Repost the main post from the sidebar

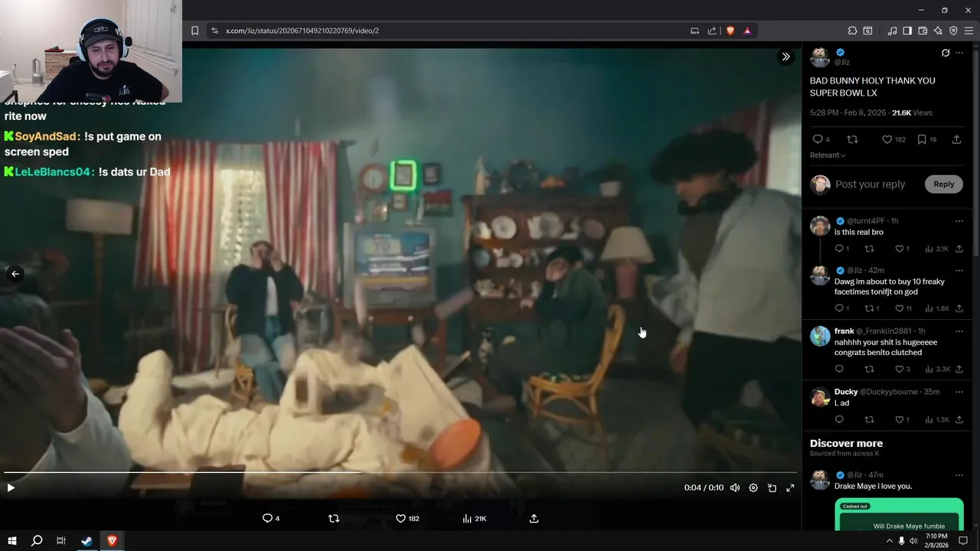852,139
